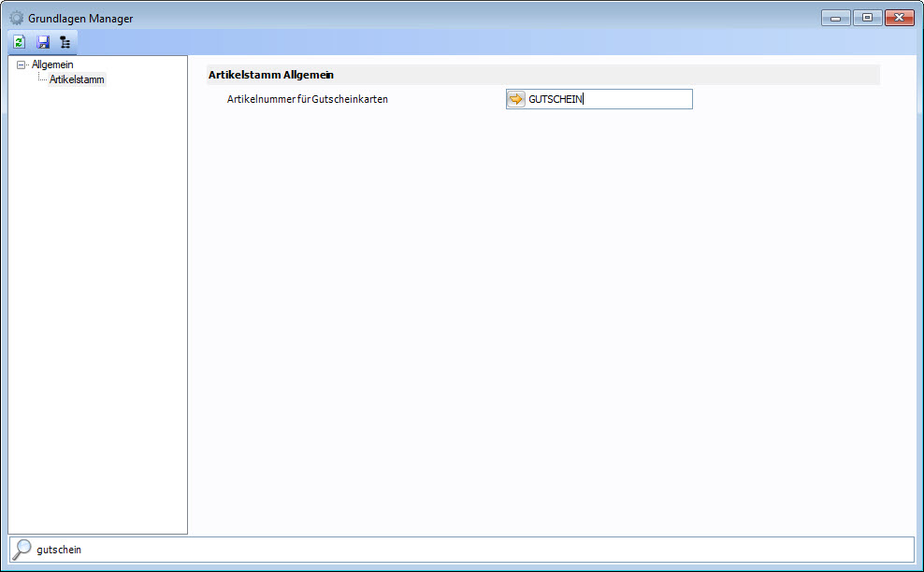
Task: Click the 'Artikelstamm Allgemein' section header
Action: [x=271, y=75]
